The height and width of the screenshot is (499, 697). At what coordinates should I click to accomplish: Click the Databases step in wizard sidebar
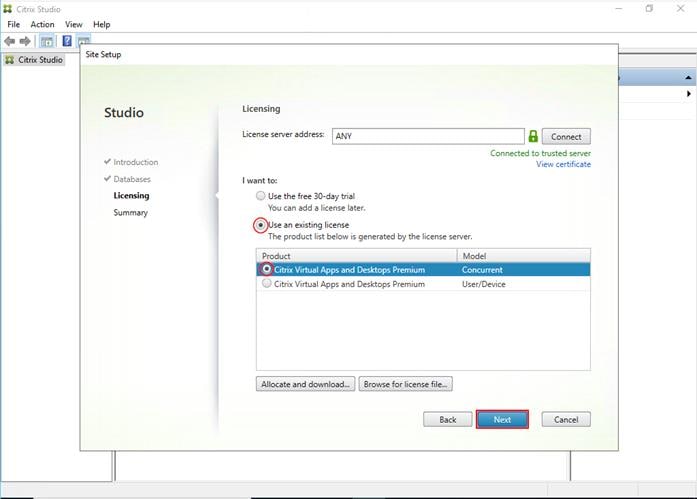pos(132,179)
